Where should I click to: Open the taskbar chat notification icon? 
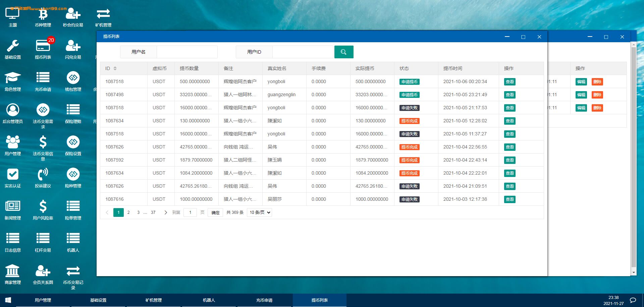pyautogui.click(x=633, y=300)
